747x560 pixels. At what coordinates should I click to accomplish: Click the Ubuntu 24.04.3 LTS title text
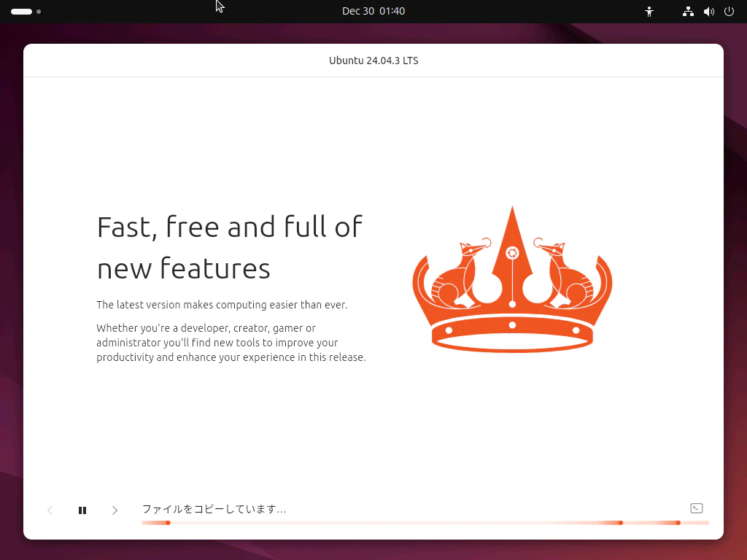pyautogui.click(x=373, y=61)
